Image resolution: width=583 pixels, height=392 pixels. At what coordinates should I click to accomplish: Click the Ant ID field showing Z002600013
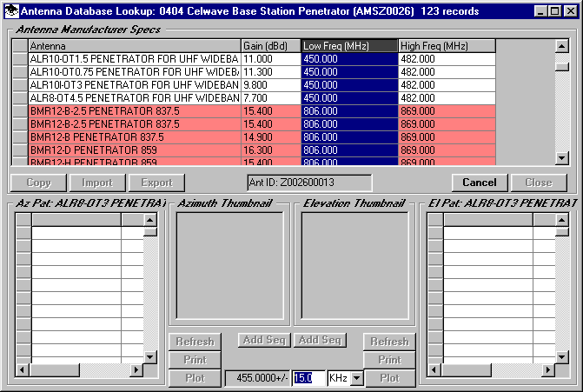[309, 183]
